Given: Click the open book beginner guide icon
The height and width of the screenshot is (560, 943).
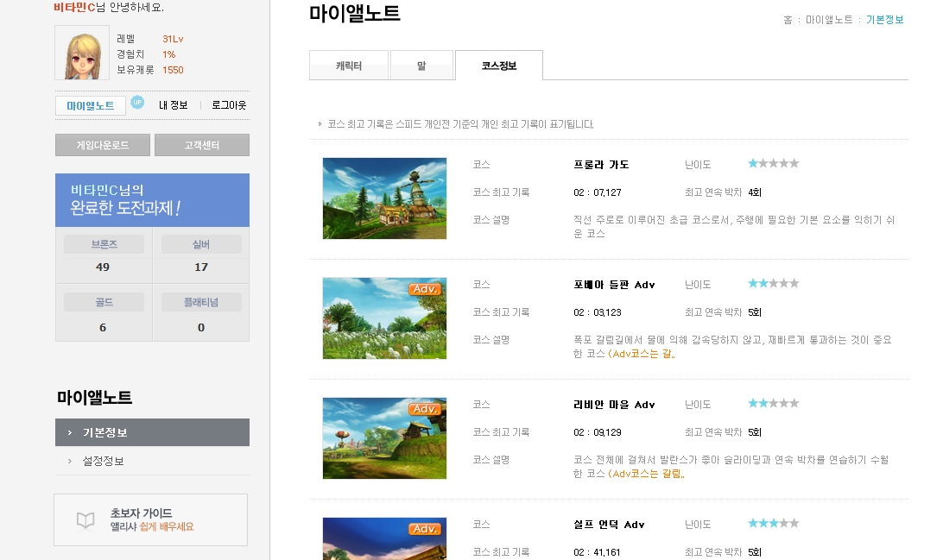Looking at the screenshot, I should click(x=85, y=520).
